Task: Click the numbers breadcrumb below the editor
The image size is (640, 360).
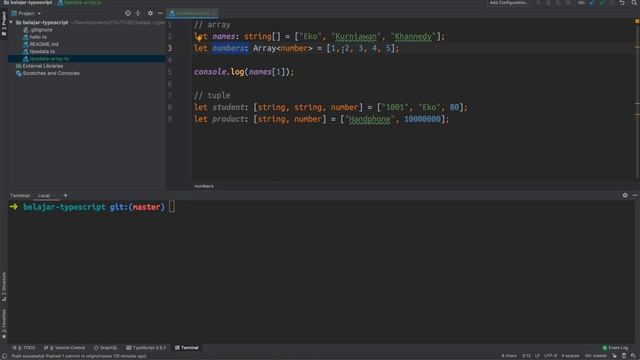Action: 204,186
